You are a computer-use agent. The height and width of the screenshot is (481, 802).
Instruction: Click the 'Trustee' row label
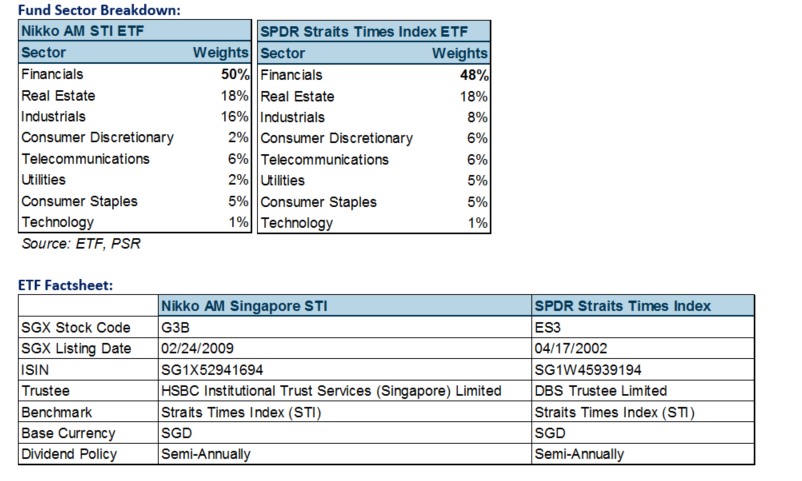[46, 391]
